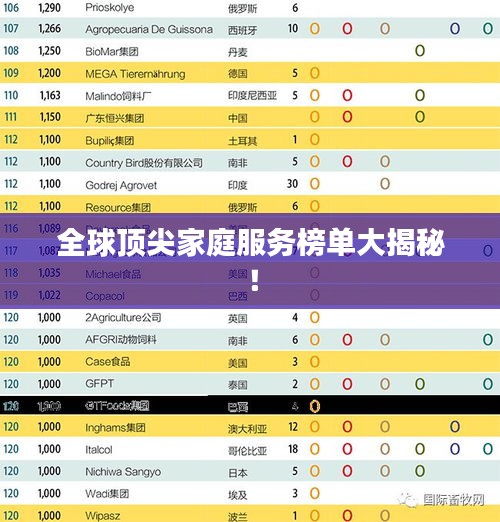
Task: Select the Resource集团 name cell
Action: [118, 207]
